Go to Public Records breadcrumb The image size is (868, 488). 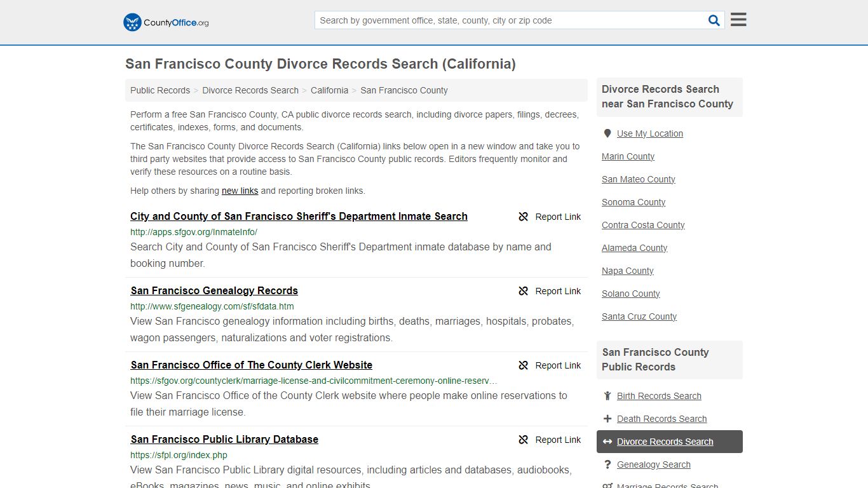[160, 90]
